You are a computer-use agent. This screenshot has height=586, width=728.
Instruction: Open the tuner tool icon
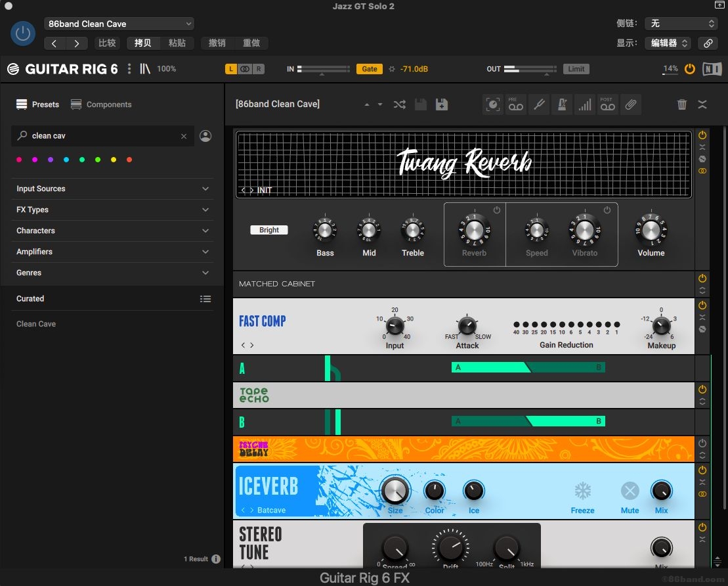pyautogui.click(x=538, y=104)
